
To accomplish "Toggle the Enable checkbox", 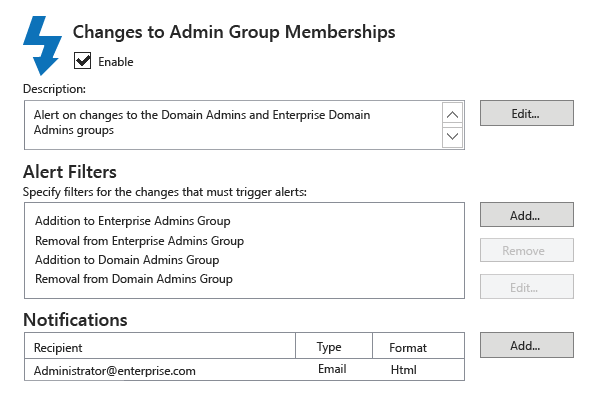I will click(82, 61).
